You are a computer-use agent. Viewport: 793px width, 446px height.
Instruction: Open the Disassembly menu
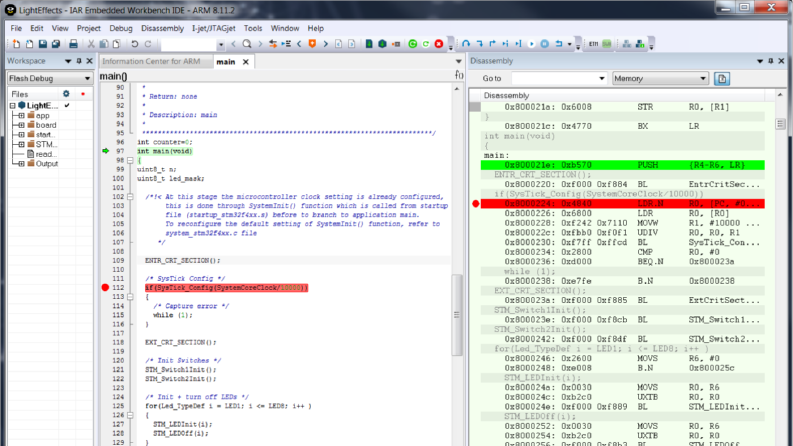pos(162,28)
